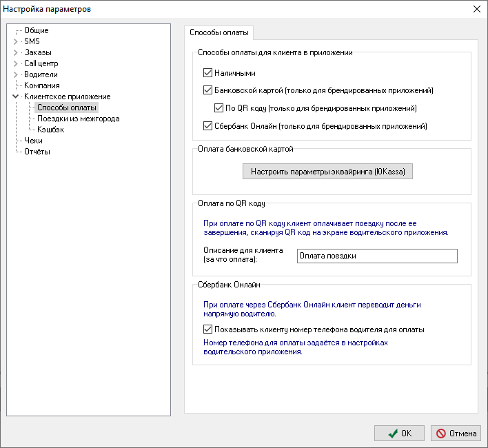Click Настроить параметры эквайринга (ЮKassa) button
Screen dimensions: 488x448
click(327, 171)
